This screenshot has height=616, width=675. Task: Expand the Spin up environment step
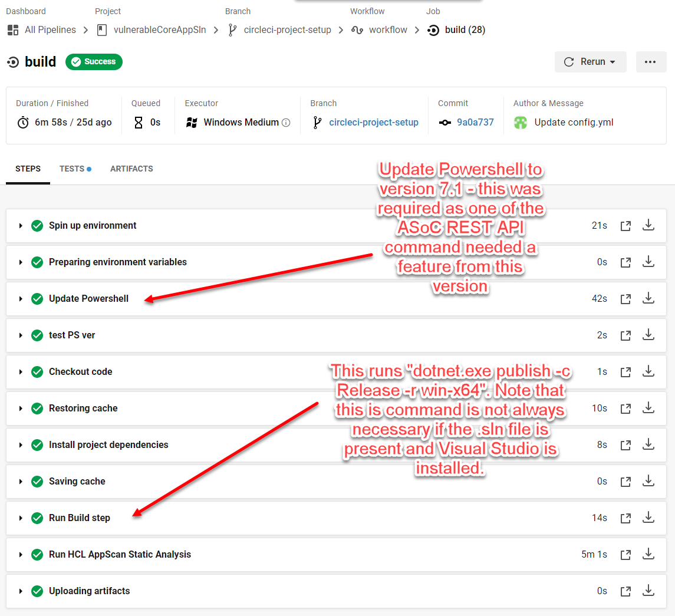click(20, 226)
